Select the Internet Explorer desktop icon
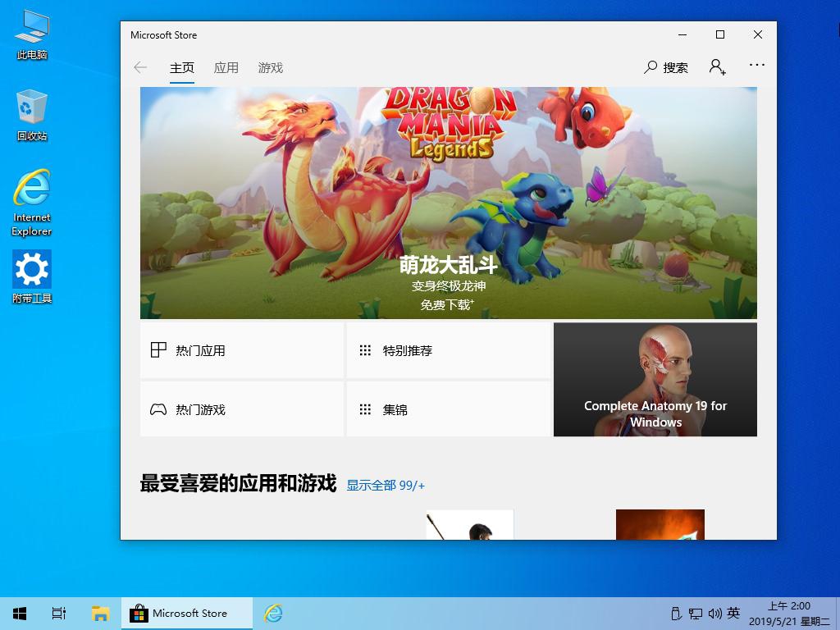 [x=32, y=203]
